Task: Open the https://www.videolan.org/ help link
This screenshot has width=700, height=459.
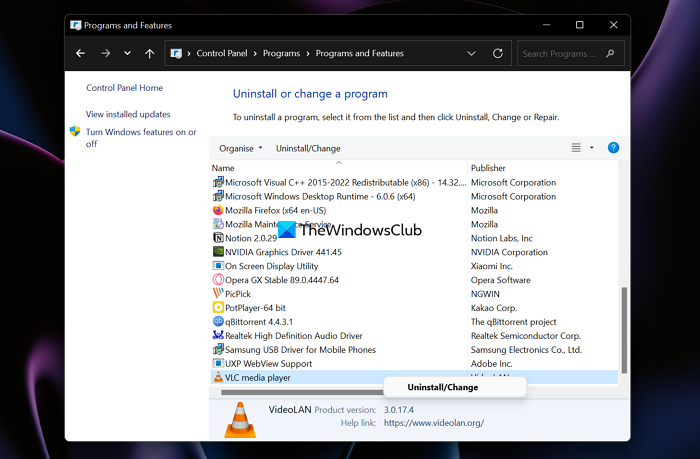Action: pos(433,423)
